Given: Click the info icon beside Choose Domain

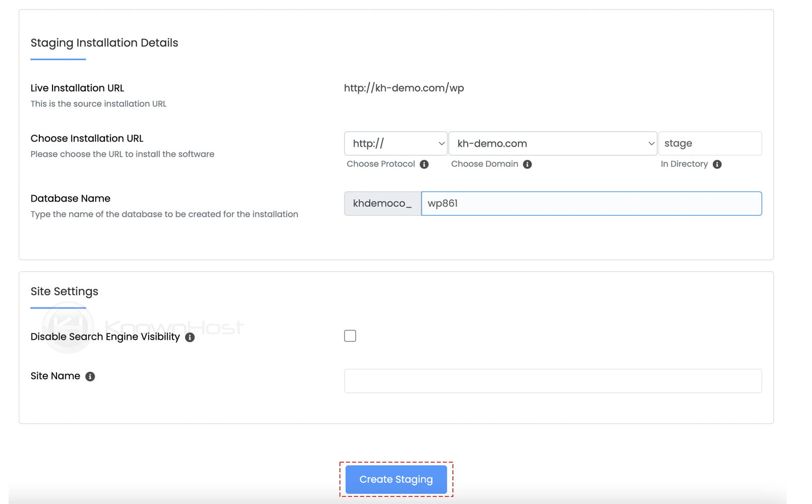Looking at the screenshot, I should (528, 164).
